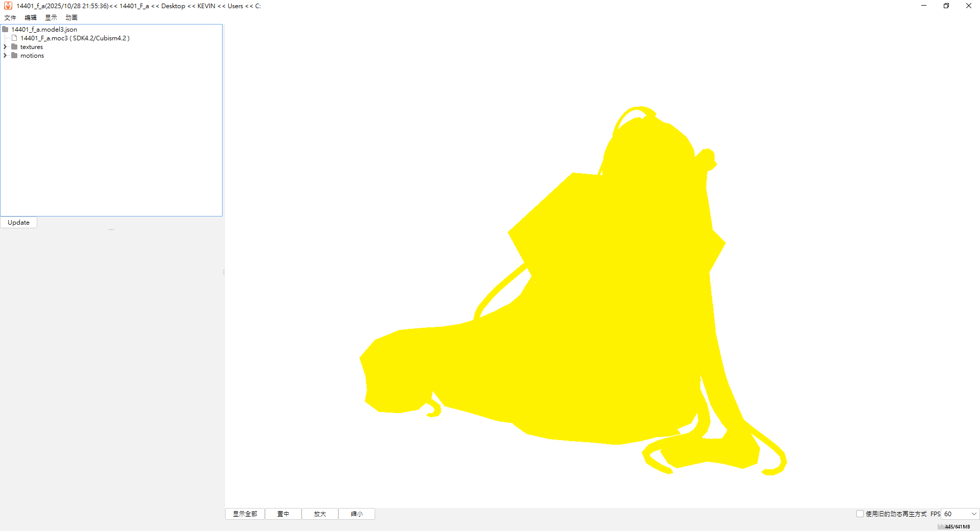Click the 14401_f_a.model3.json folder icon

coord(6,30)
